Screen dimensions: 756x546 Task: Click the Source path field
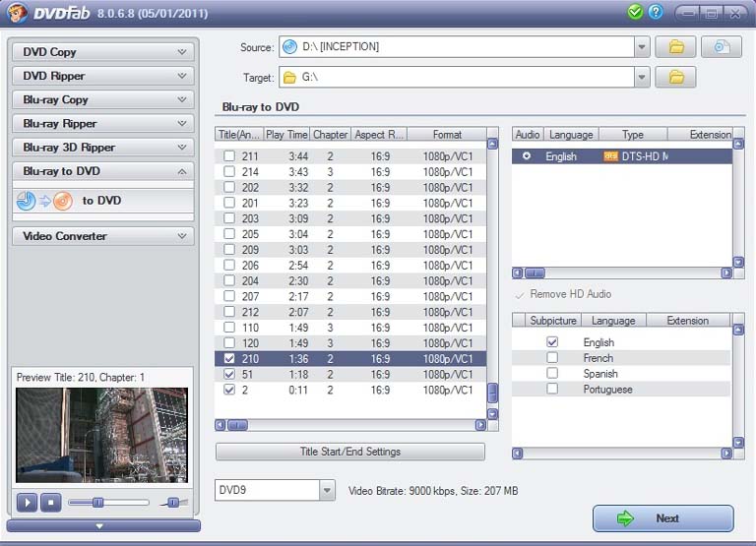457,47
